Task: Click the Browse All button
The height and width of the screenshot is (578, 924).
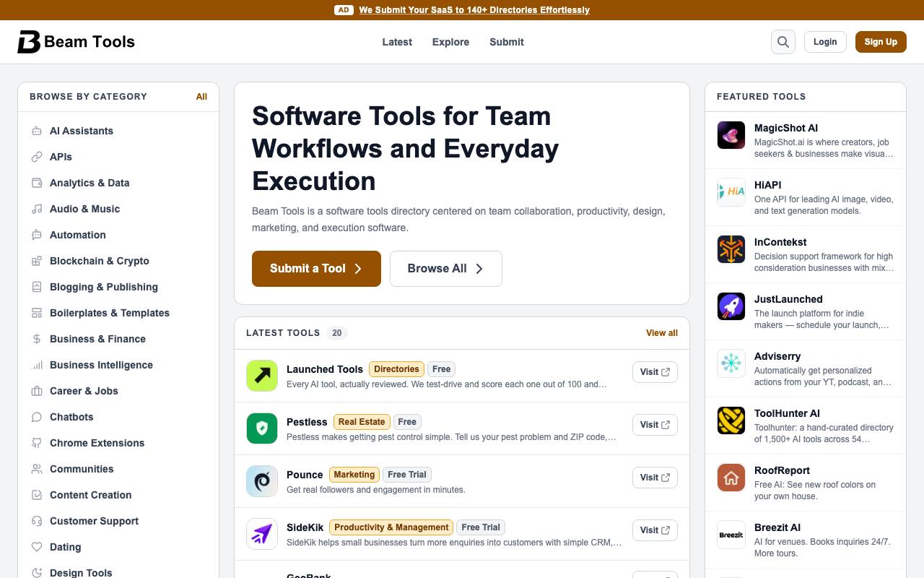Action: [446, 269]
